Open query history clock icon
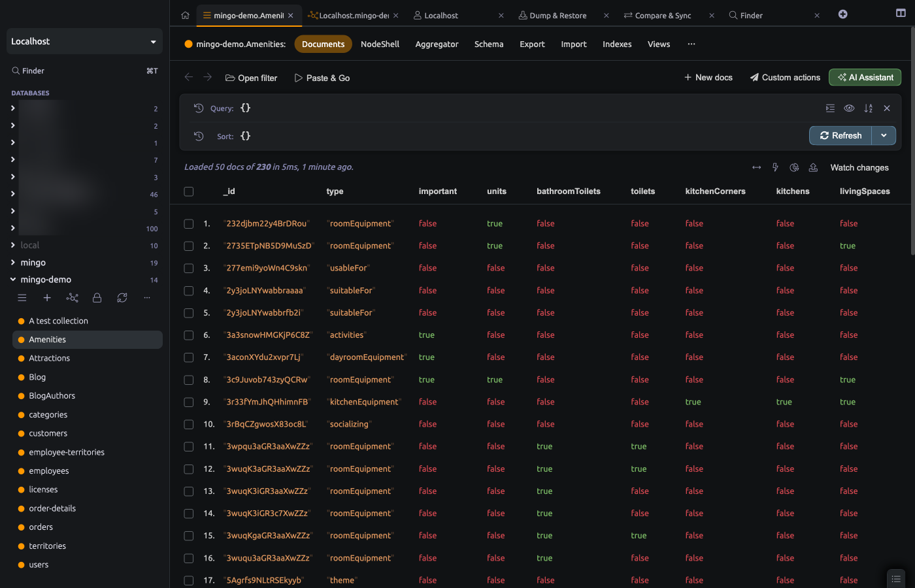 coord(199,108)
